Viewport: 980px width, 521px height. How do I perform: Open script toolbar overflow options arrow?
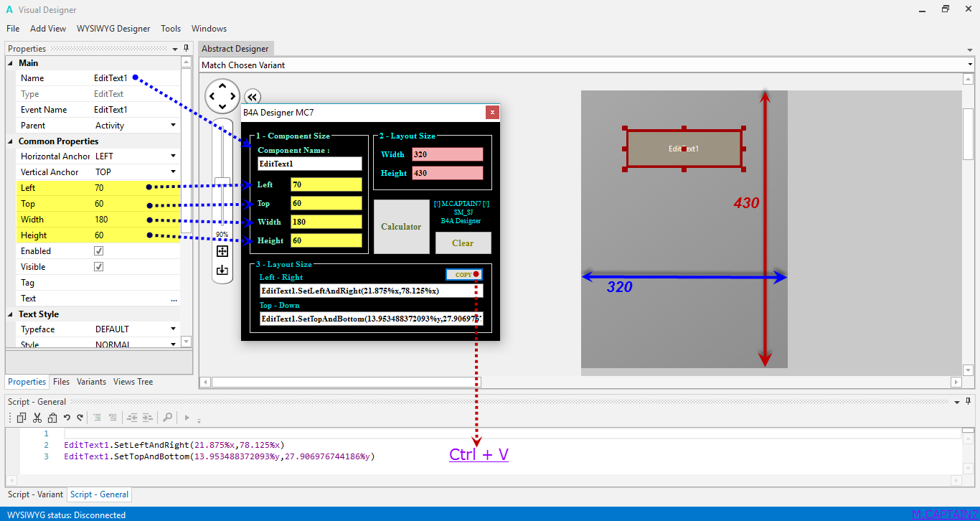click(199, 420)
